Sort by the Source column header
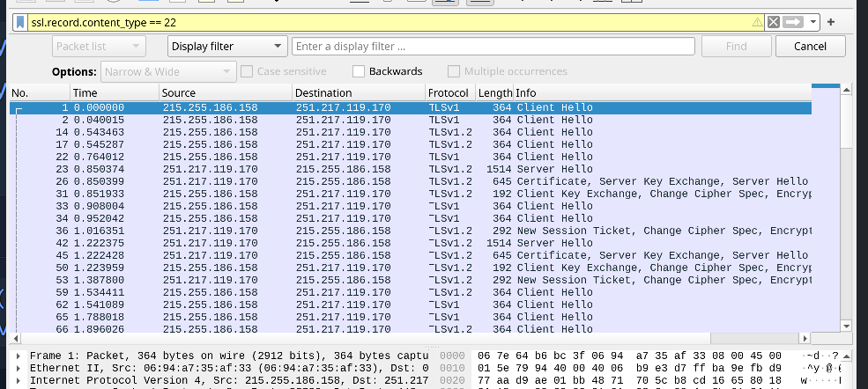The height and width of the screenshot is (389, 868). click(x=226, y=92)
